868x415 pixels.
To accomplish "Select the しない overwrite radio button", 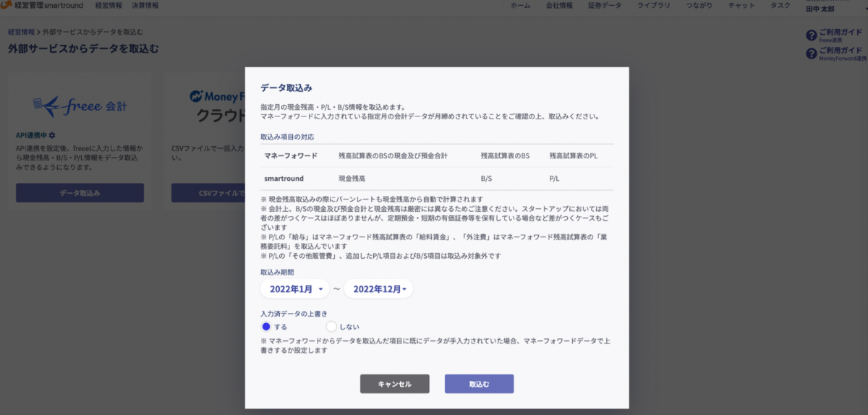I will coord(331,327).
